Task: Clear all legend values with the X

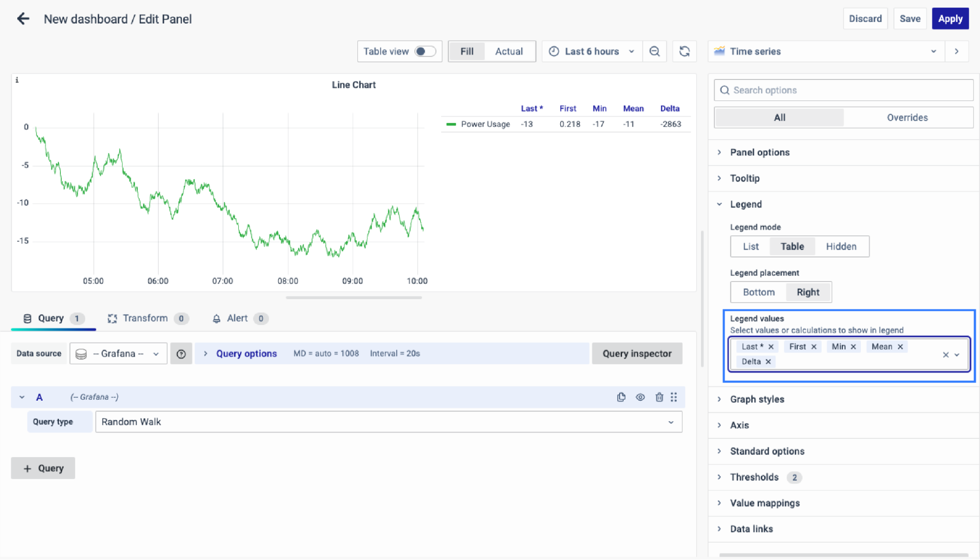Action: pos(946,355)
